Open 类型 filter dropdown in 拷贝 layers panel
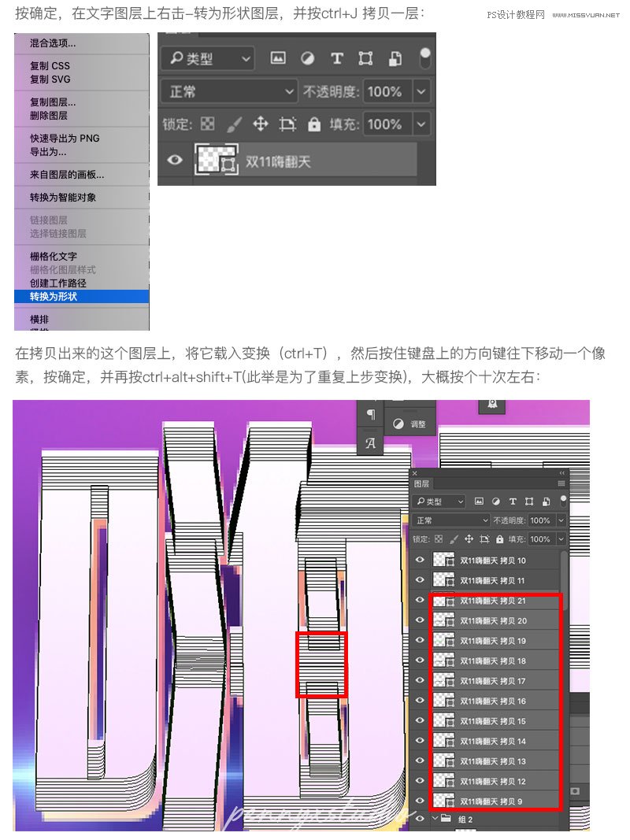 pos(439,501)
